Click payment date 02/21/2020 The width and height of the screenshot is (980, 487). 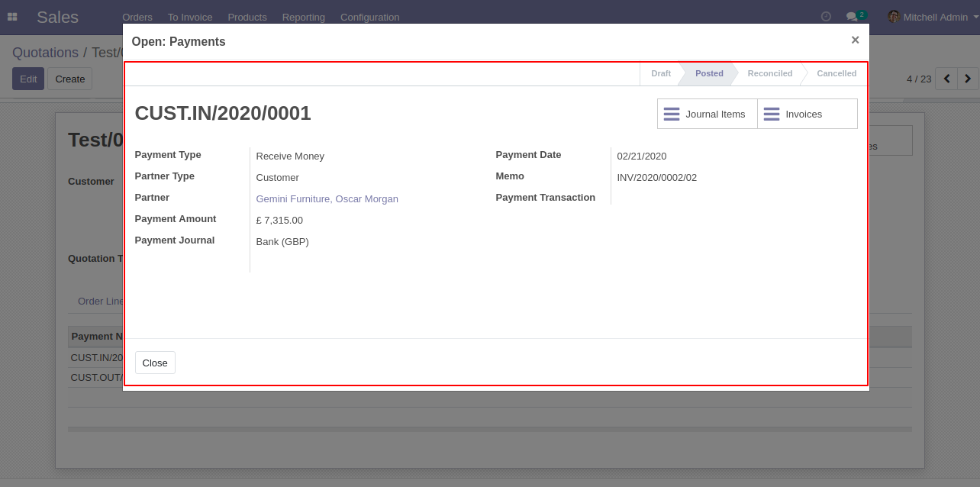pos(642,156)
